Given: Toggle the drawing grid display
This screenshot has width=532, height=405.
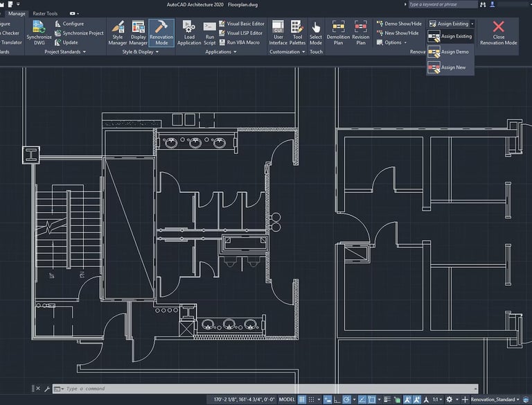Looking at the screenshot, I should pos(301,399).
